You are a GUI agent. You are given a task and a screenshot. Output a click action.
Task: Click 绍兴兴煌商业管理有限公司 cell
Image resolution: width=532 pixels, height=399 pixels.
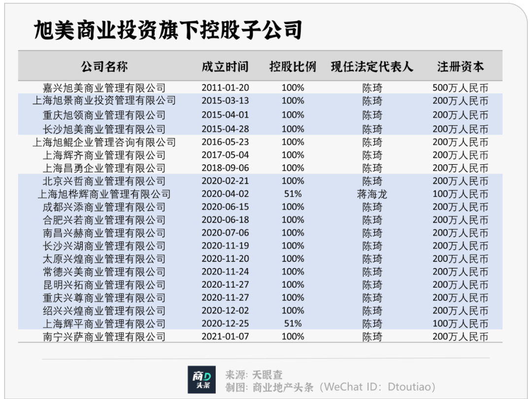(104, 310)
